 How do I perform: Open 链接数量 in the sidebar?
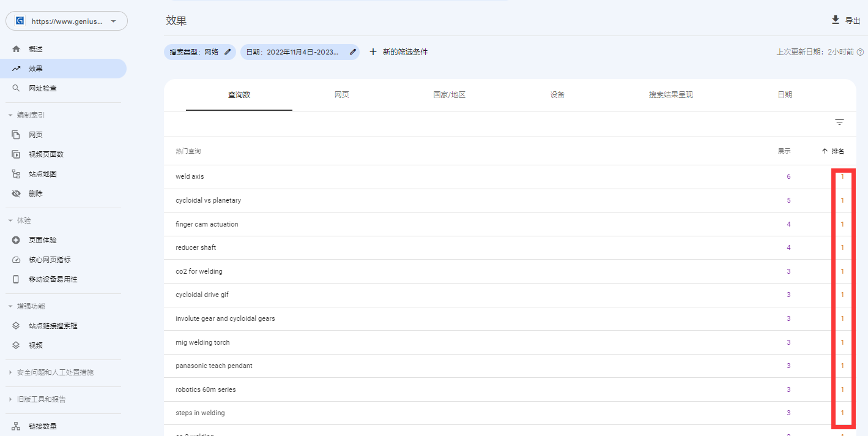[42, 426]
